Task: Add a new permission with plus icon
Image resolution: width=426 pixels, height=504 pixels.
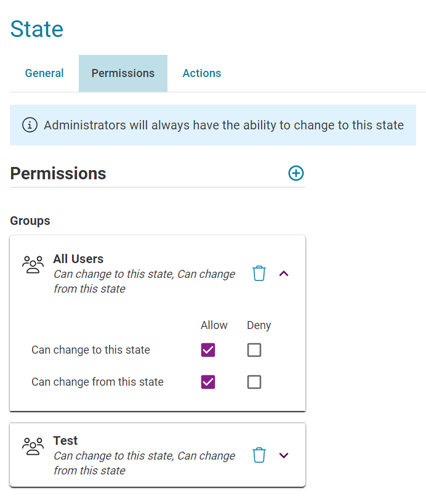Action: (x=296, y=173)
